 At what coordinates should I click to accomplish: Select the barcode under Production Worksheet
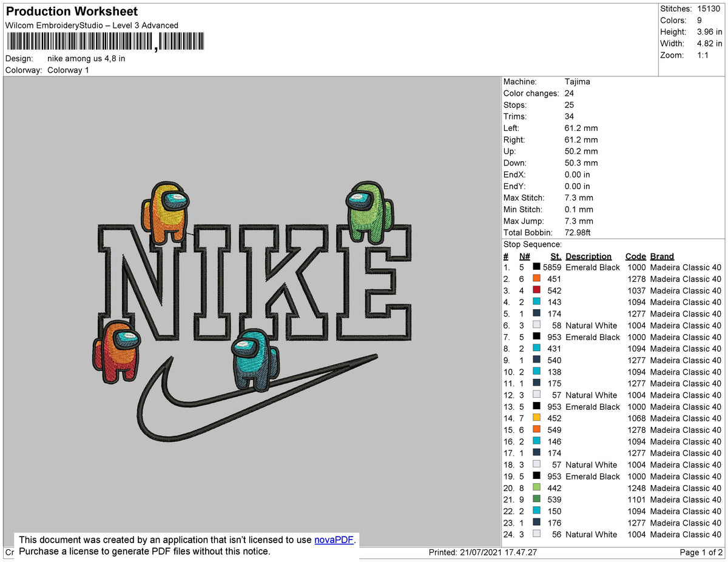click(x=103, y=42)
